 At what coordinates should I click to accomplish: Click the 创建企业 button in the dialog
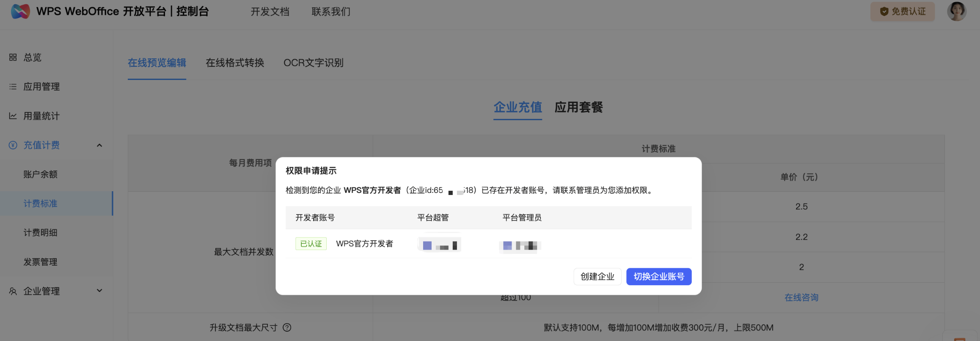(597, 277)
